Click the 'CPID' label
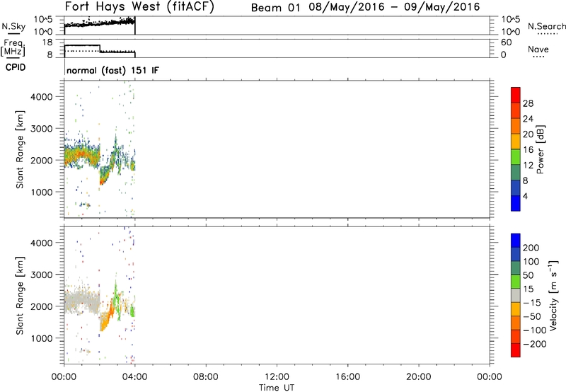566x392 pixels. point(16,67)
